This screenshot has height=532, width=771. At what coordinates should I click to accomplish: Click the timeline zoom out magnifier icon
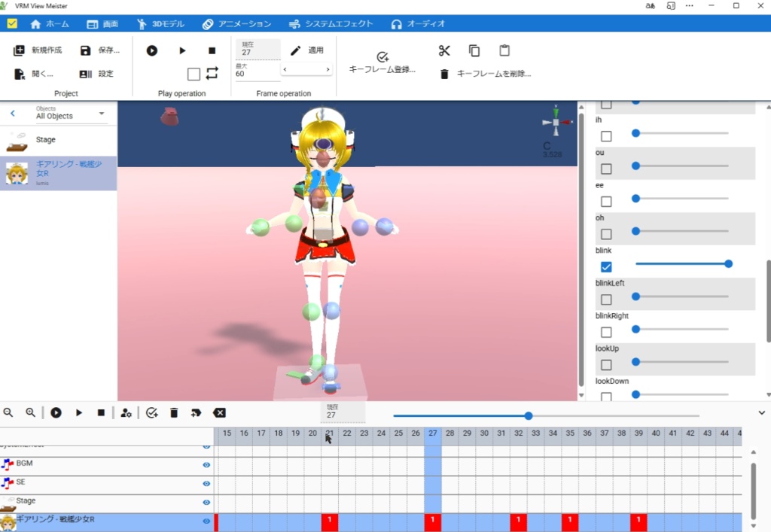point(8,412)
